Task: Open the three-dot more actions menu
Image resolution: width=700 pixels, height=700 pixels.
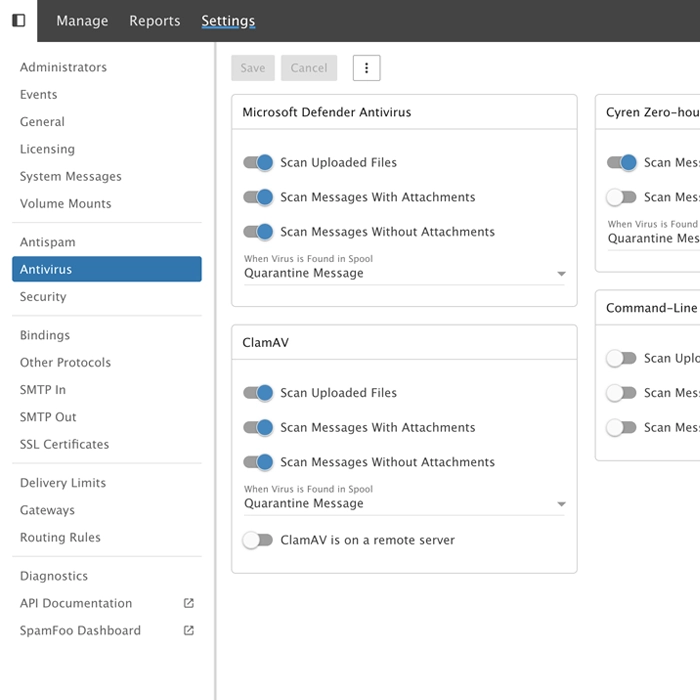Action: [x=367, y=68]
